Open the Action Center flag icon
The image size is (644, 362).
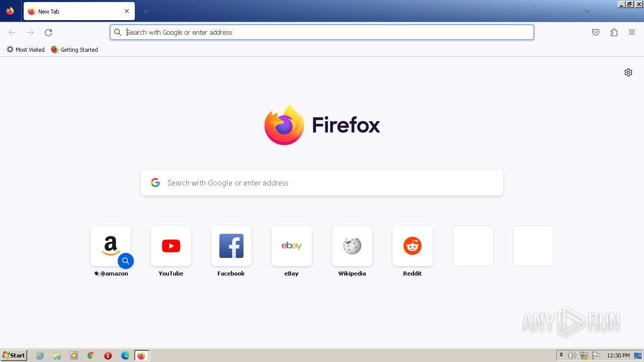click(x=596, y=355)
